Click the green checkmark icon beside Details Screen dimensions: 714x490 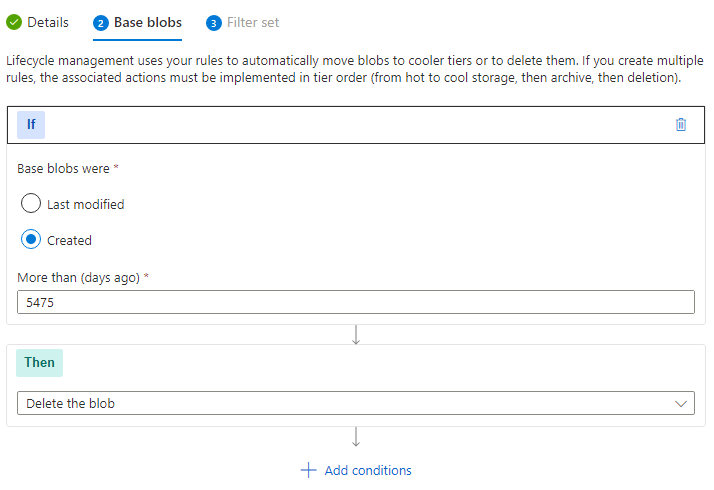pyautogui.click(x=14, y=22)
